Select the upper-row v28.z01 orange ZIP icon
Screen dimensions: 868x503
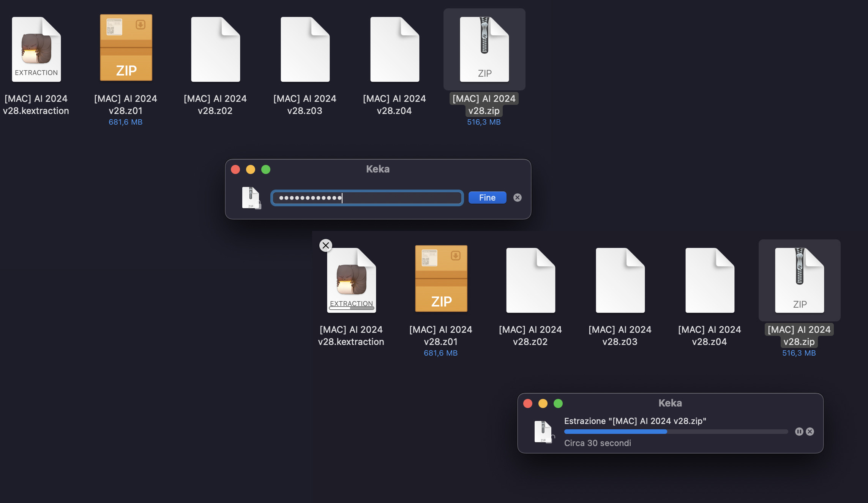pyautogui.click(x=126, y=48)
